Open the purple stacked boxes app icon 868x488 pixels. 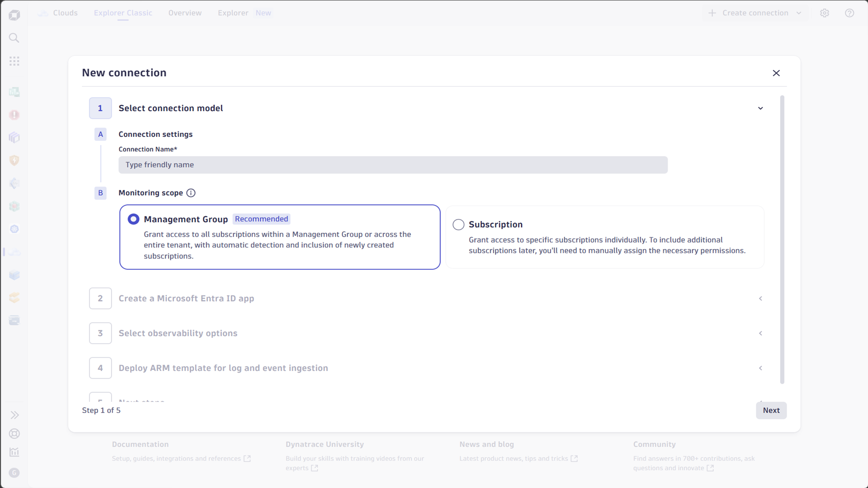point(14,137)
